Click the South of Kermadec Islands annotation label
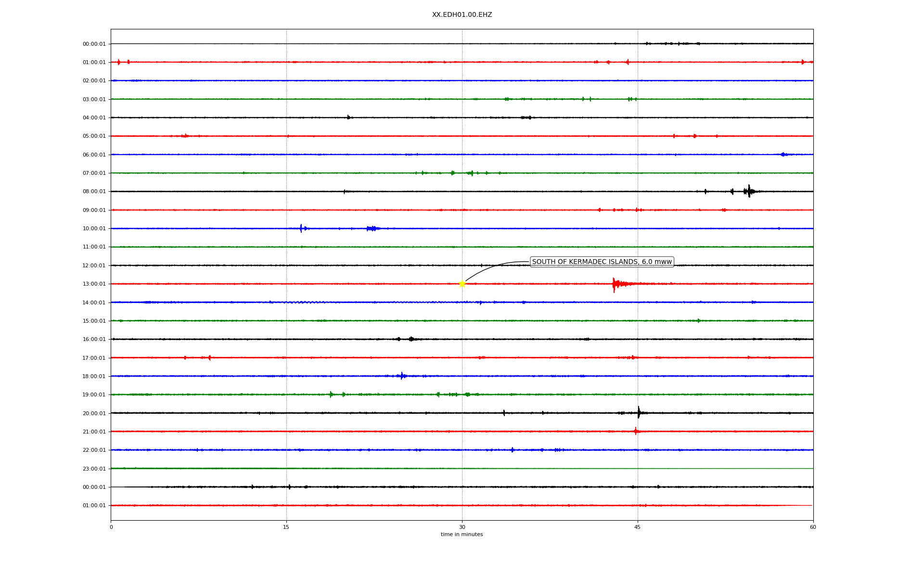924x578 pixels. click(x=602, y=262)
